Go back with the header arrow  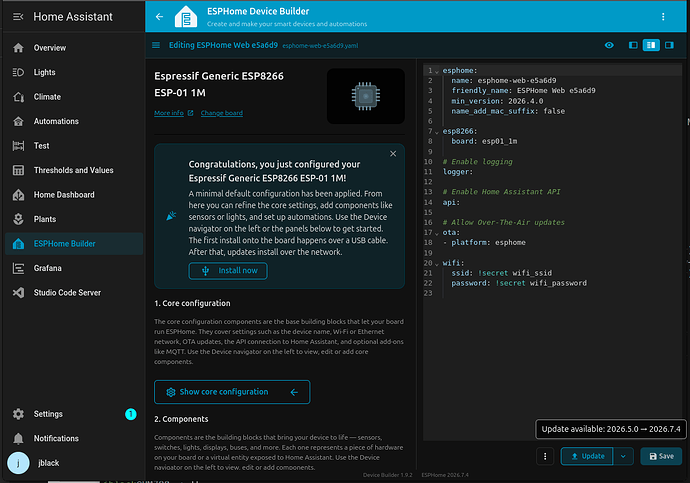pos(159,17)
